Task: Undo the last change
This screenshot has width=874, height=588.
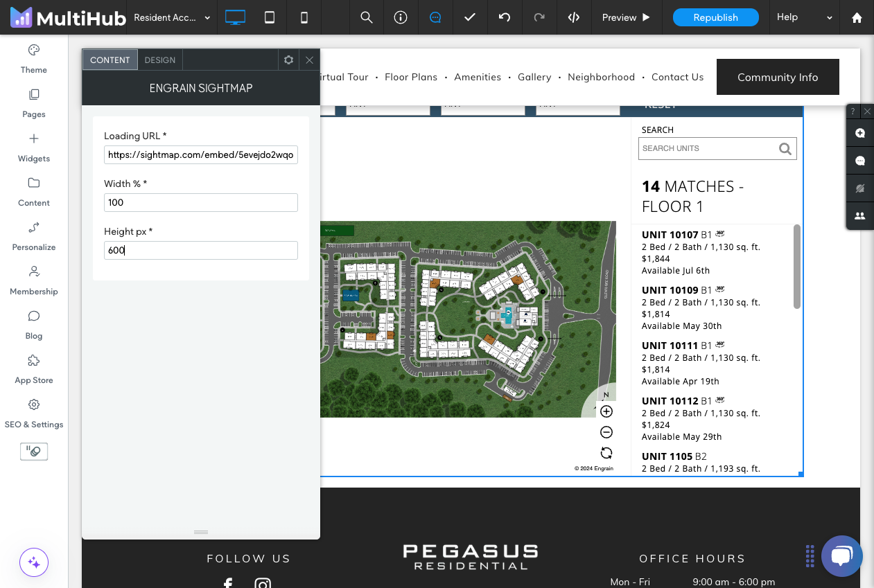Action: point(505,17)
